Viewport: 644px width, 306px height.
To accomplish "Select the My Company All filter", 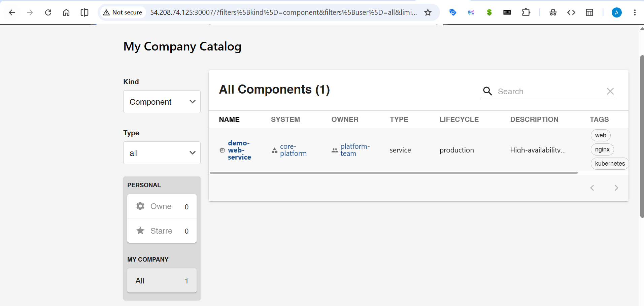I will [162, 280].
